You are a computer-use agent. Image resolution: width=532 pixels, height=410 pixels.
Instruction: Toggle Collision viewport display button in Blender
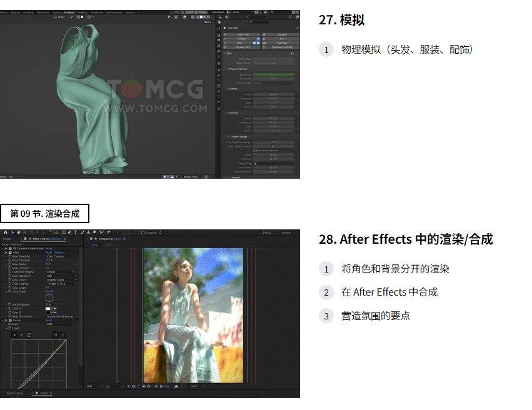point(258,39)
